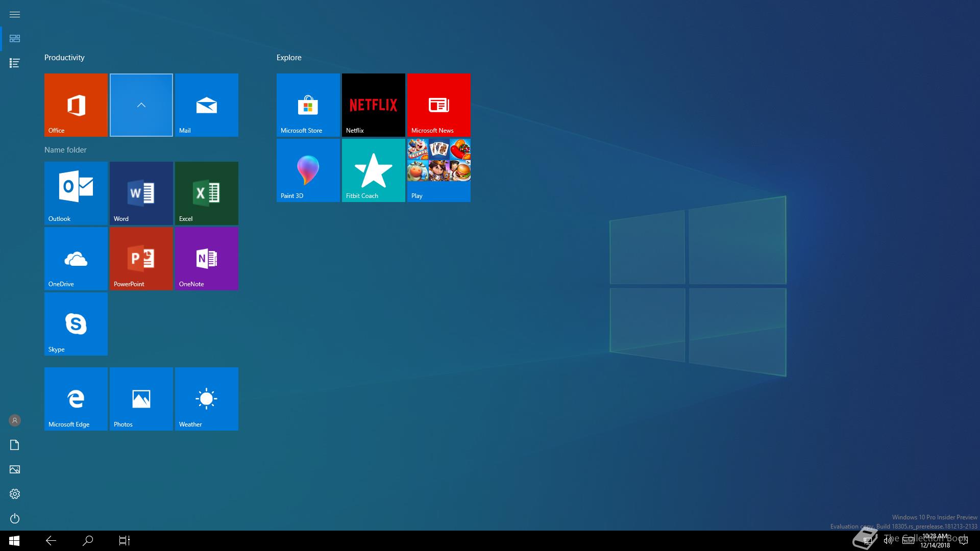Viewport: 980px width, 551px height.
Task: Launch the Outlook tile
Action: pyautogui.click(x=76, y=193)
